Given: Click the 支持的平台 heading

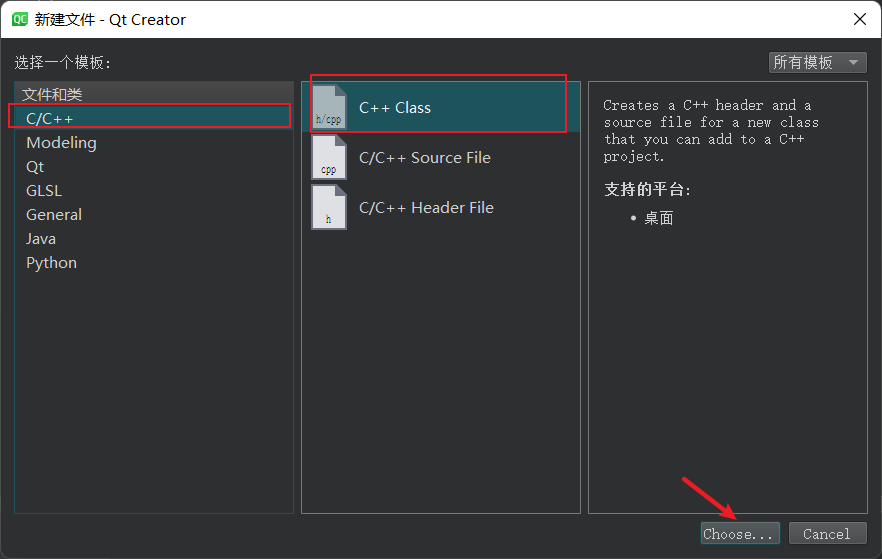Looking at the screenshot, I should [647, 190].
